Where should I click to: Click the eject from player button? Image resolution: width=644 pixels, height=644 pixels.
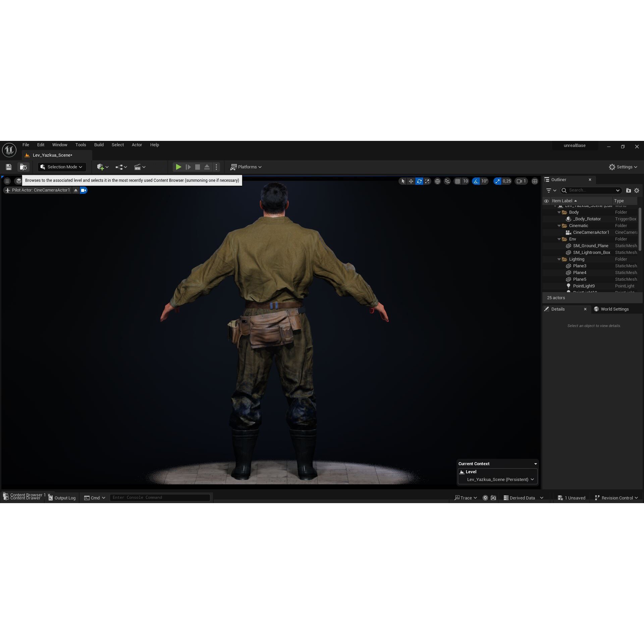pyautogui.click(x=207, y=167)
